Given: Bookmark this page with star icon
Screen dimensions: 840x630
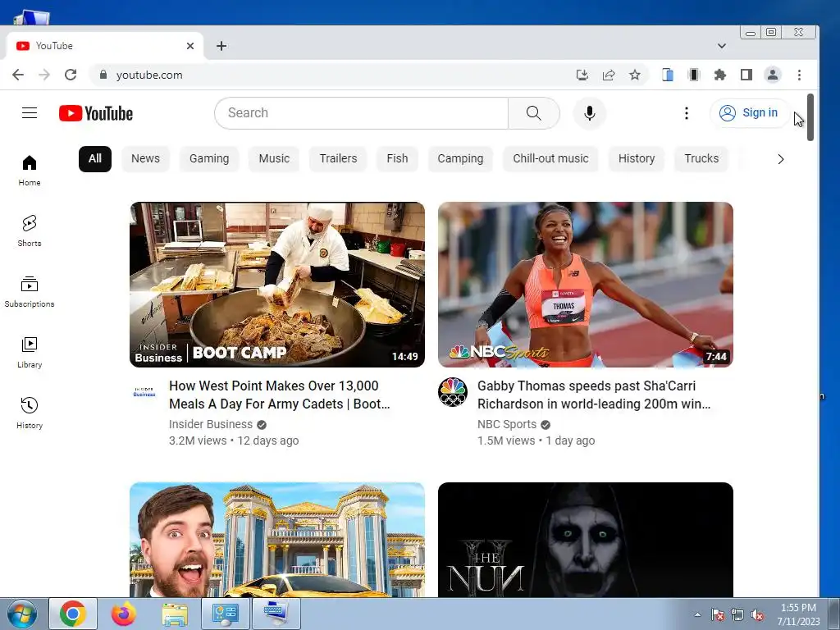Looking at the screenshot, I should point(635,75).
